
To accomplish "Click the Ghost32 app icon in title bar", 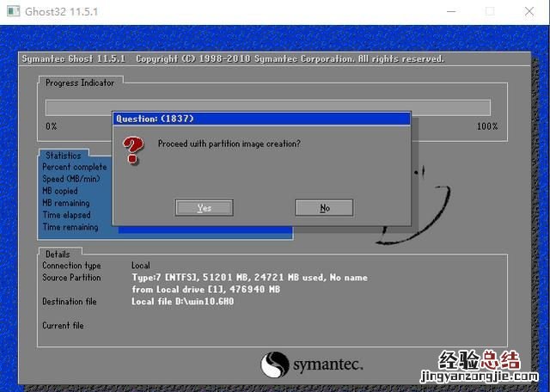I will (x=13, y=12).
